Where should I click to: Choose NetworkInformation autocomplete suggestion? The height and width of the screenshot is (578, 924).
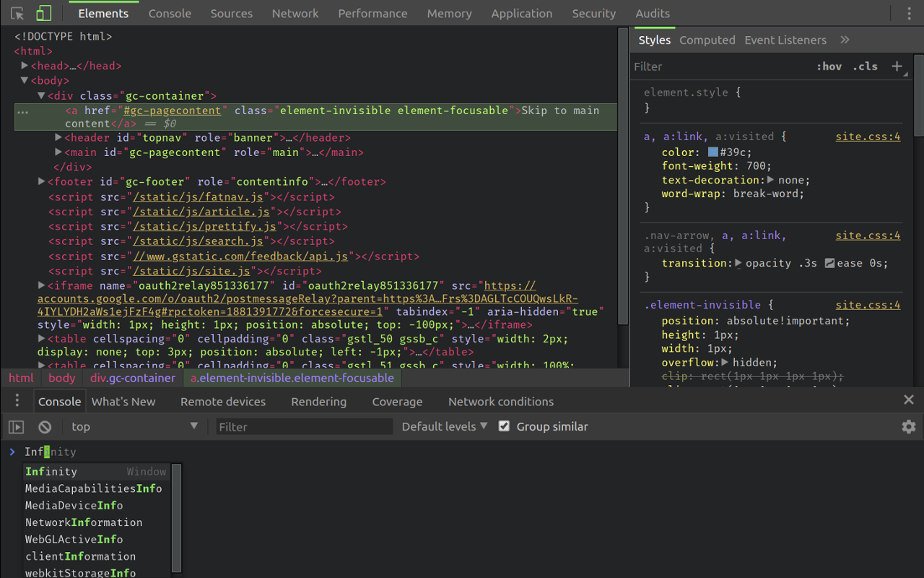(x=96, y=522)
